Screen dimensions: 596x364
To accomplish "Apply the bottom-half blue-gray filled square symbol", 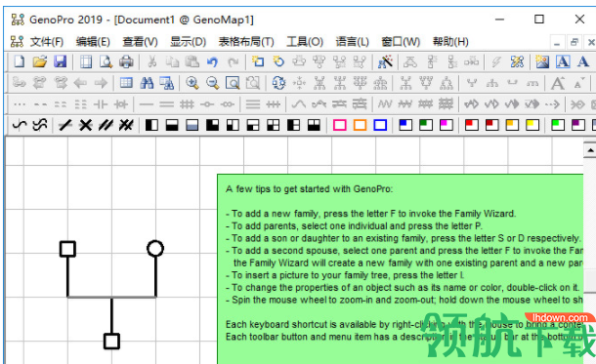I will [x=192, y=125].
